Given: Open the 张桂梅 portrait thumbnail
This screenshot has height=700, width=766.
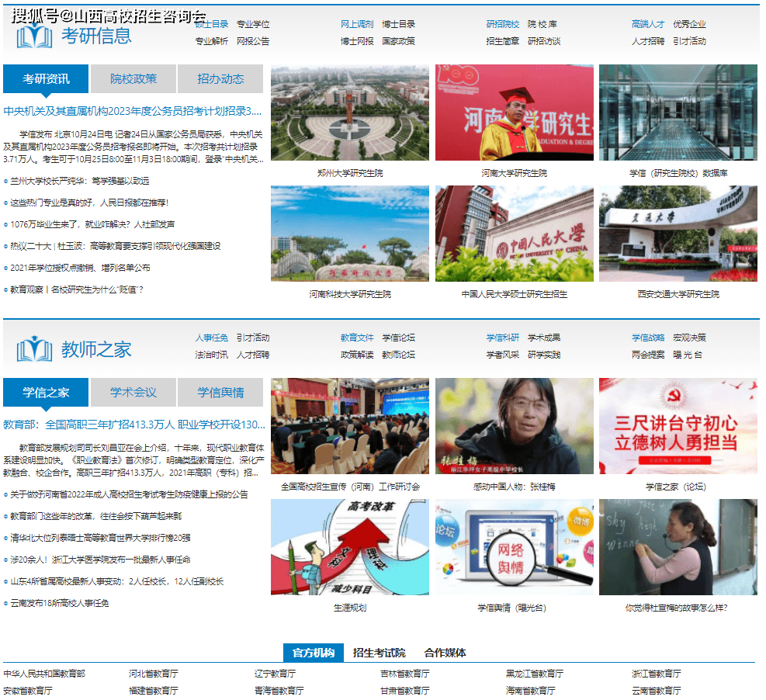Looking at the screenshot, I should [x=515, y=426].
